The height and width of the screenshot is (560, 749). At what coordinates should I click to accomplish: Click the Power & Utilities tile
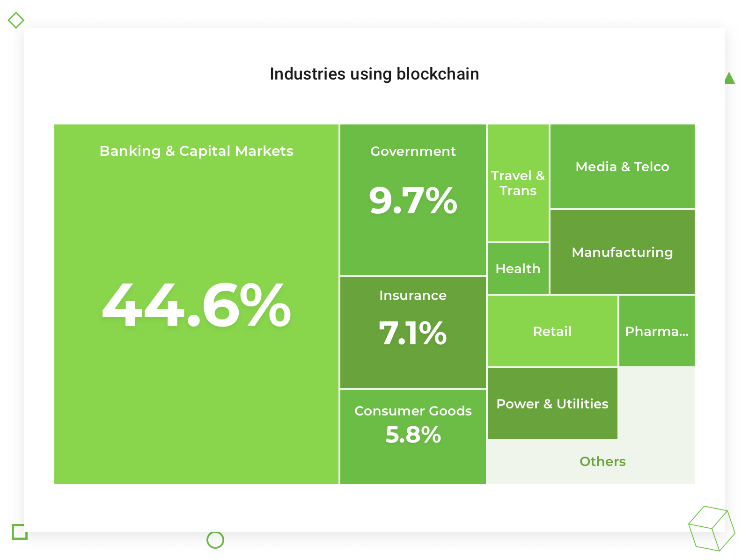coord(552,403)
